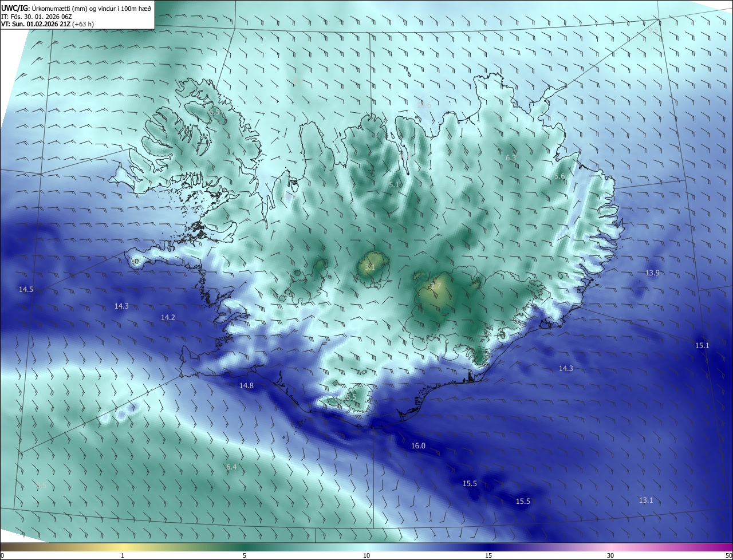Click the 10 tick on the colour scale
Image resolution: width=733 pixels, height=560 pixels.
coord(366,556)
